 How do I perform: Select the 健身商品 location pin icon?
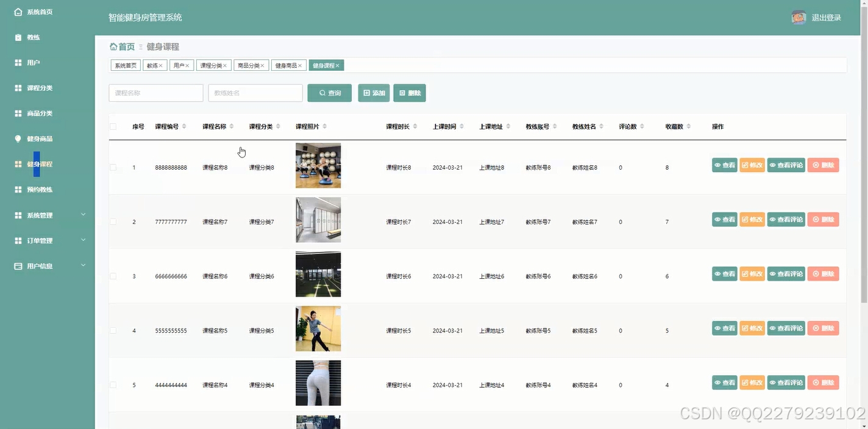click(16, 139)
